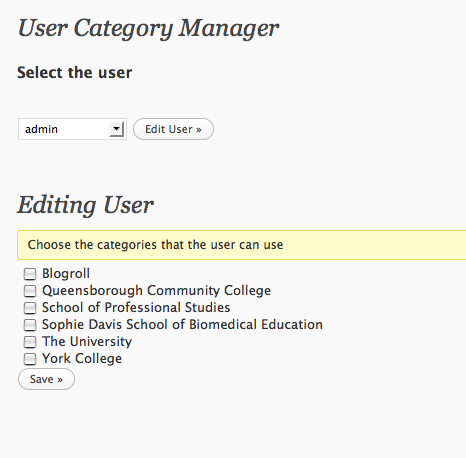Check the Blogroll checkbox

30,274
